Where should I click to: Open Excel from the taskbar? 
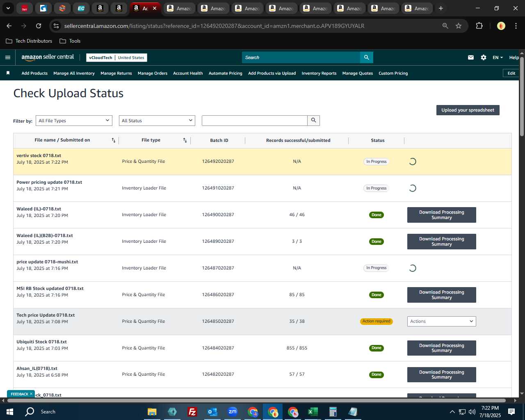[313, 412]
